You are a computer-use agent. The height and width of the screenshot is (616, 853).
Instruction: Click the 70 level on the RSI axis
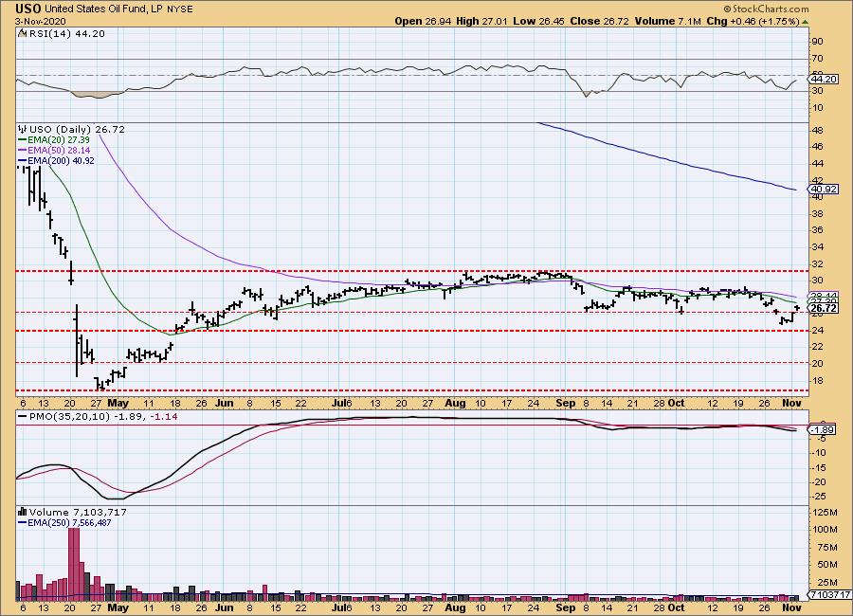[x=817, y=58]
